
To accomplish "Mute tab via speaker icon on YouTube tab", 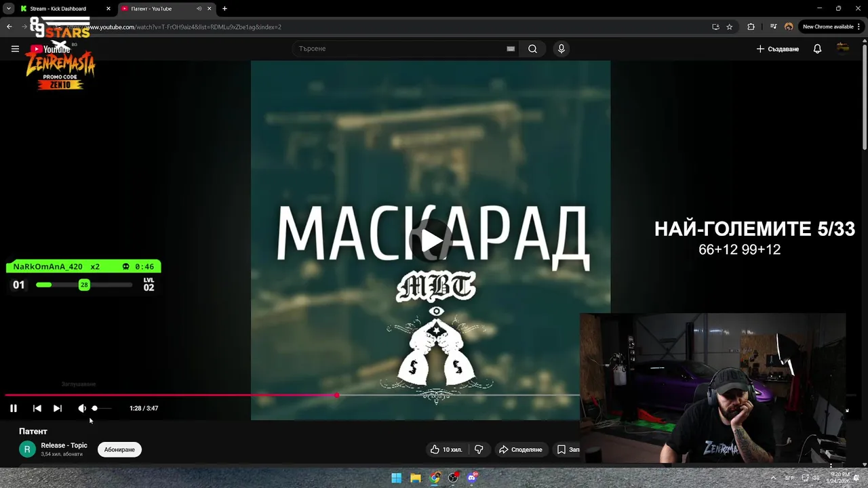I will [x=199, y=9].
